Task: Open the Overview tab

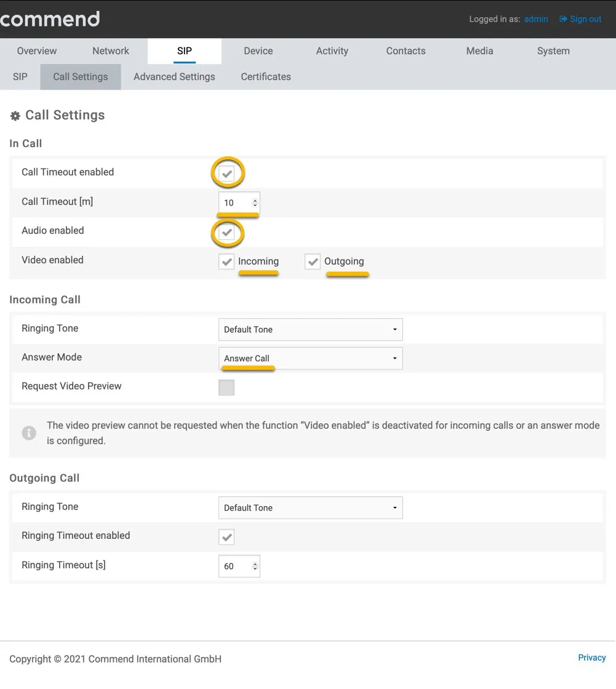Action: (x=37, y=51)
